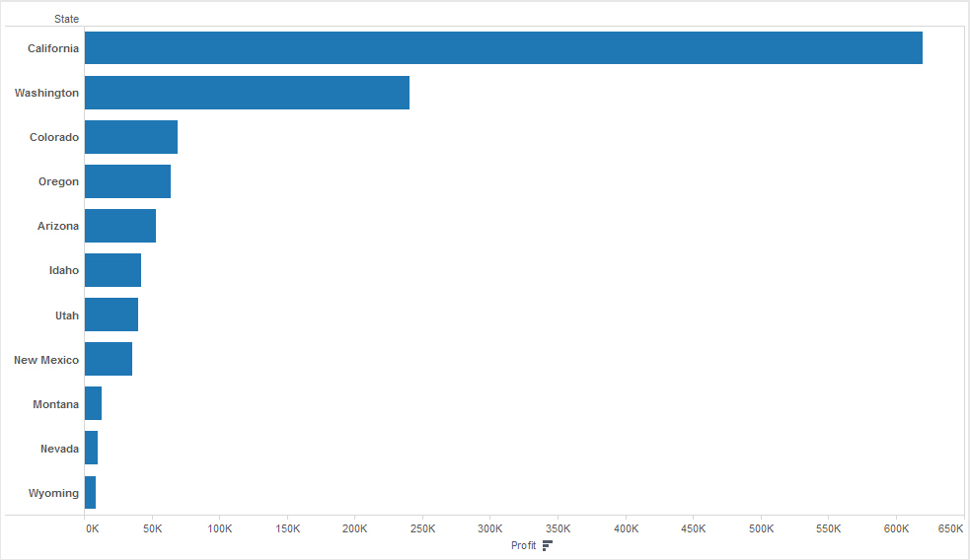Select the Montana row label
970x560 pixels.
click(x=55, y=404)
